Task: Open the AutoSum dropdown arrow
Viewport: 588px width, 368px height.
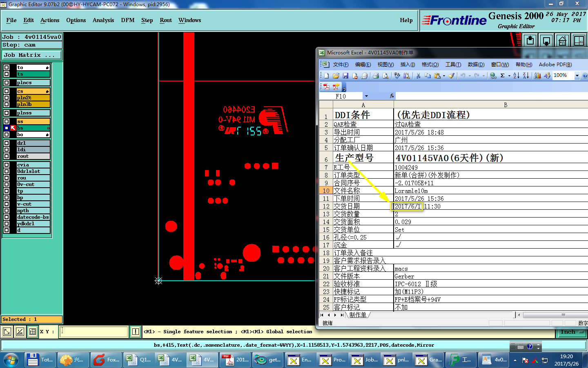Action: coord(509,76)
